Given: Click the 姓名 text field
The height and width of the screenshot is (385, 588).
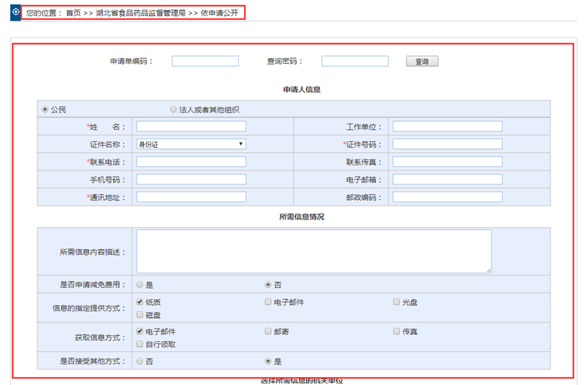Looking at the screenshot, I should click(190, 126).
